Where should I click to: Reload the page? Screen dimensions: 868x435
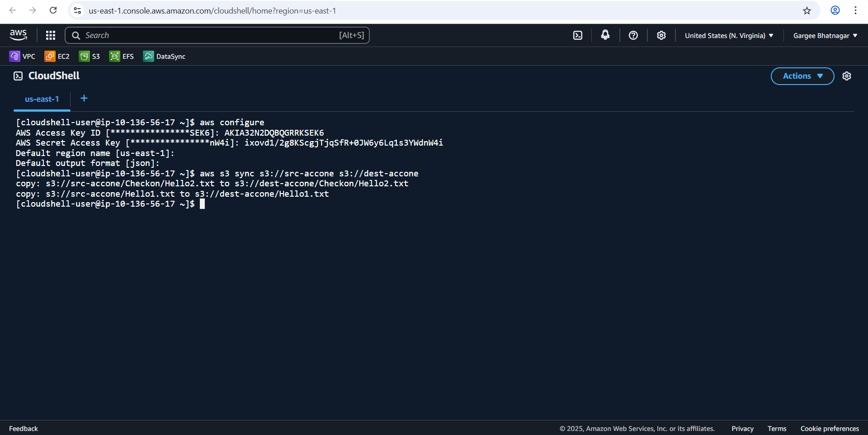click(x=53, y=10)
